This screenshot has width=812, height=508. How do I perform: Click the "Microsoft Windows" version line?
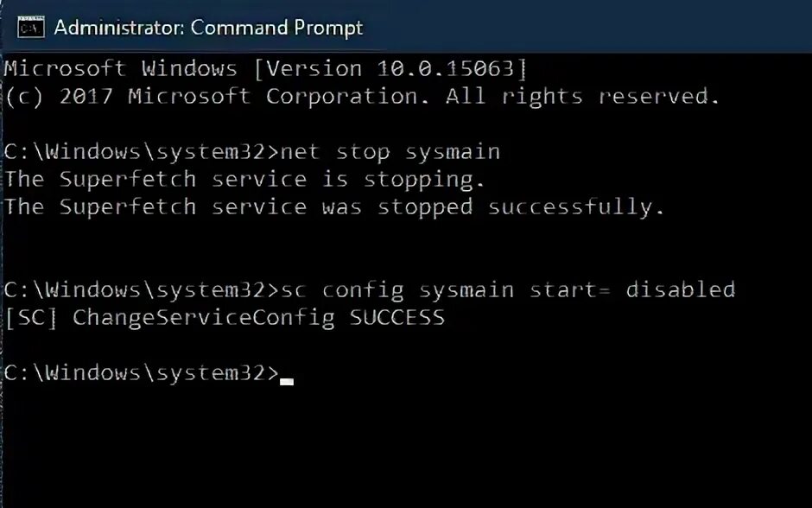pyautogui.click(x=120, y=68)
